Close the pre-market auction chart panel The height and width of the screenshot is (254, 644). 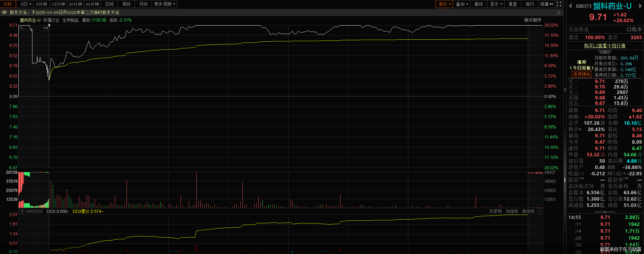pyautogui.click(x=21, y=28)
